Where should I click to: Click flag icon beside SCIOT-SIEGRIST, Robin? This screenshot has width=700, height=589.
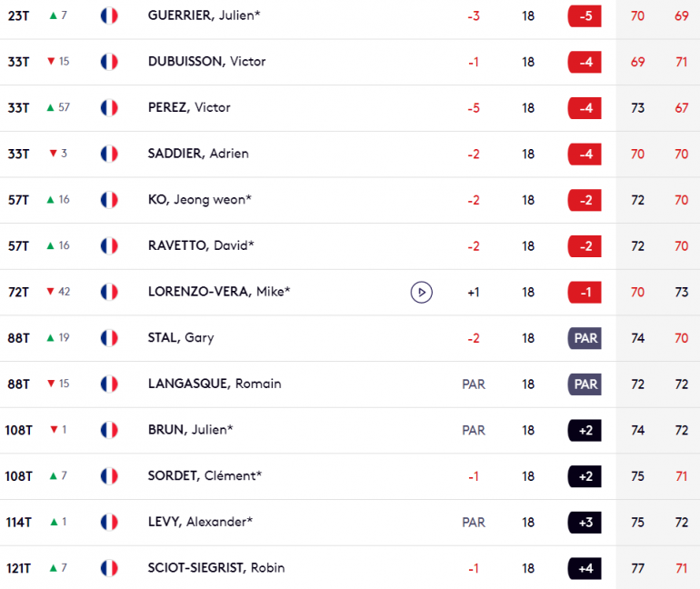[109, 568]
